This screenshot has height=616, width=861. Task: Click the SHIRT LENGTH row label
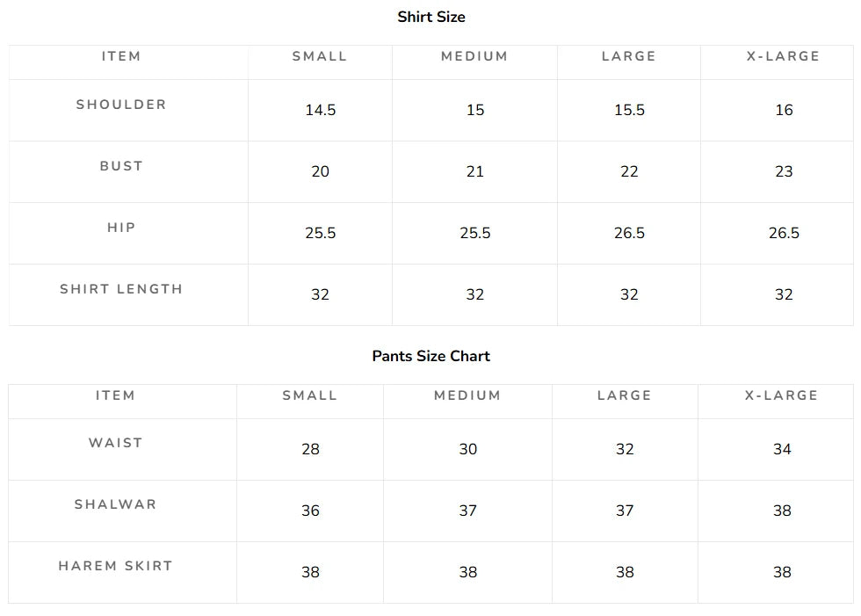pos(121,289)
